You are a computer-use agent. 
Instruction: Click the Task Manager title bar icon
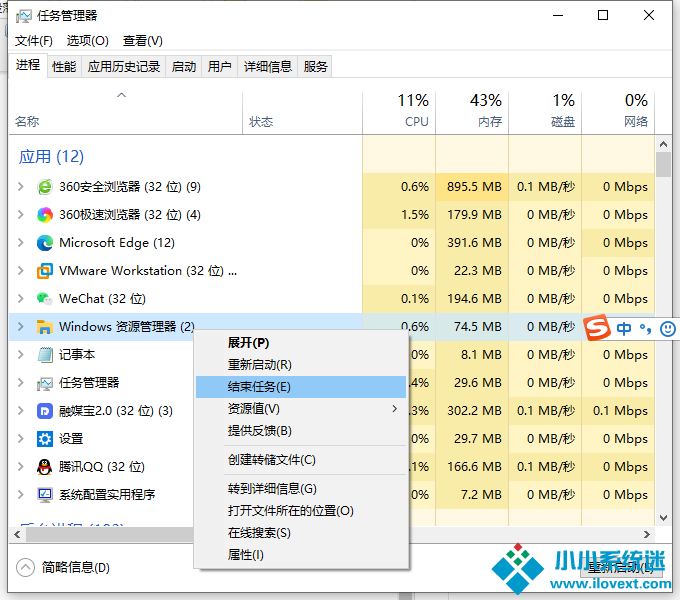tap(24, 16)
